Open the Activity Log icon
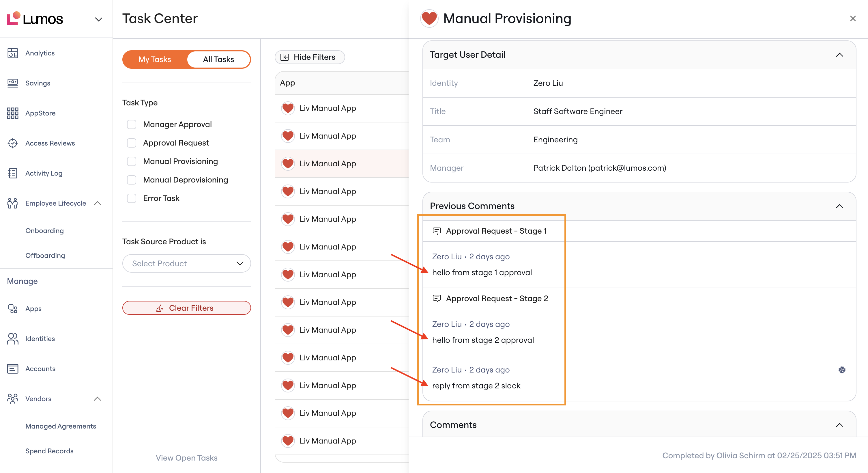Image resolution: width=868 pixels, height=473 pixels. (x=12, y=173)
